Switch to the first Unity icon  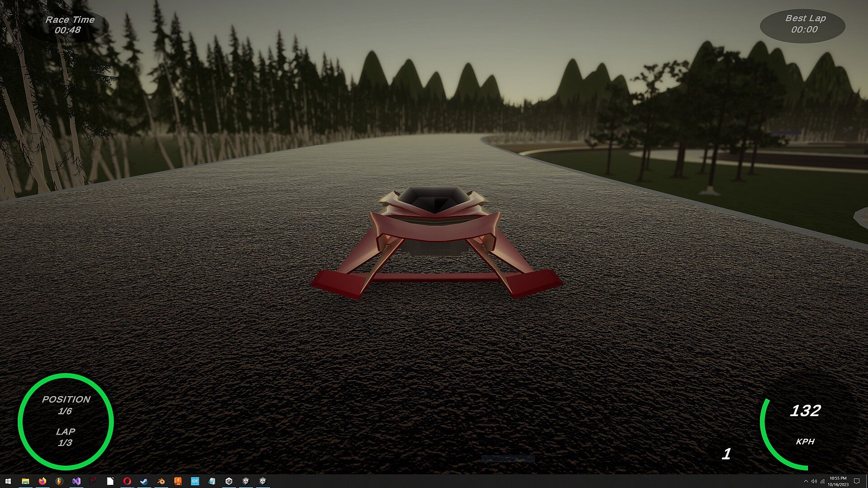pyautogui.click(x=229, y=481)
